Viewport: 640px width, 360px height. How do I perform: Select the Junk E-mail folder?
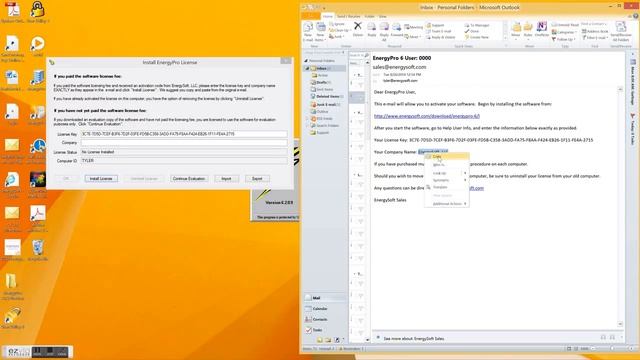click(326, 104)
